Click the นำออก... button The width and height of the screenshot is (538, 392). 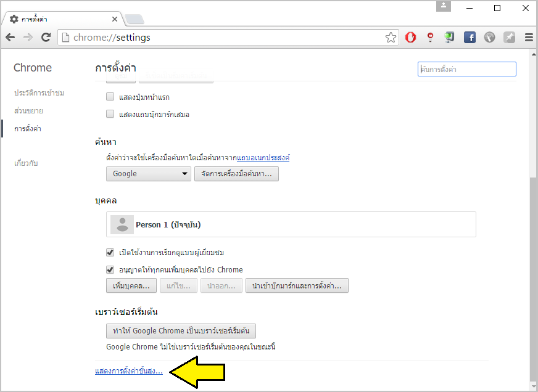coord(221,285)
